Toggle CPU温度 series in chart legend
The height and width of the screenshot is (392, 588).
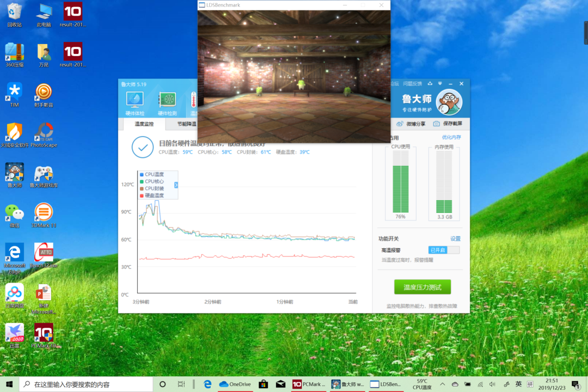(152, 174)
